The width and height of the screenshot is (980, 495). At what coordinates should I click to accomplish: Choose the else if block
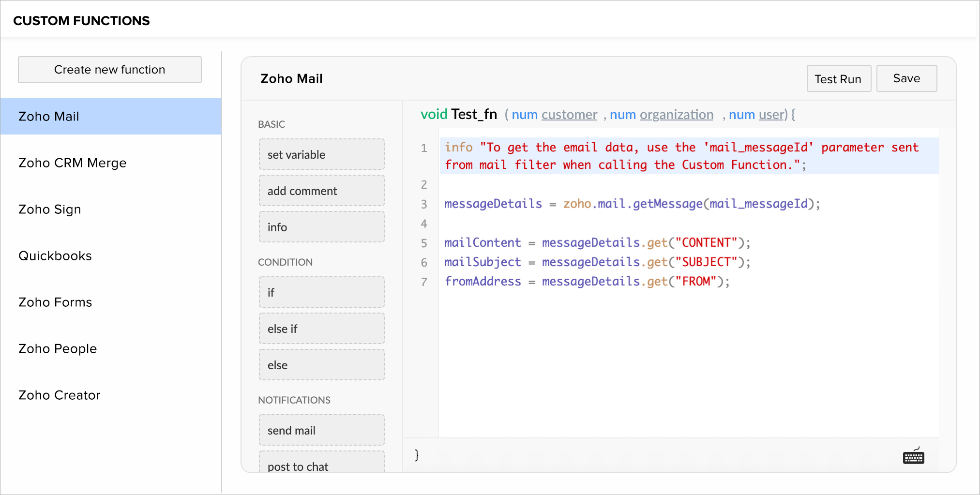(x=322, y=329)
